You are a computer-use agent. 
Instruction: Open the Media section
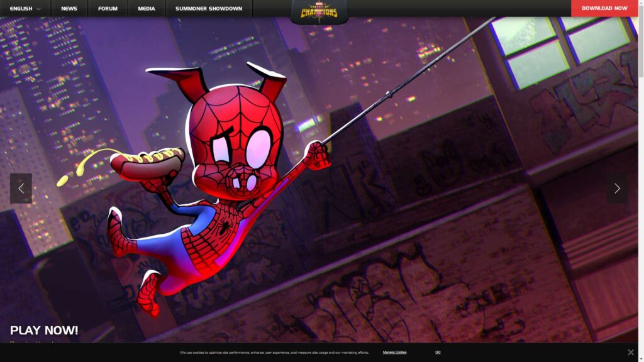147,8
